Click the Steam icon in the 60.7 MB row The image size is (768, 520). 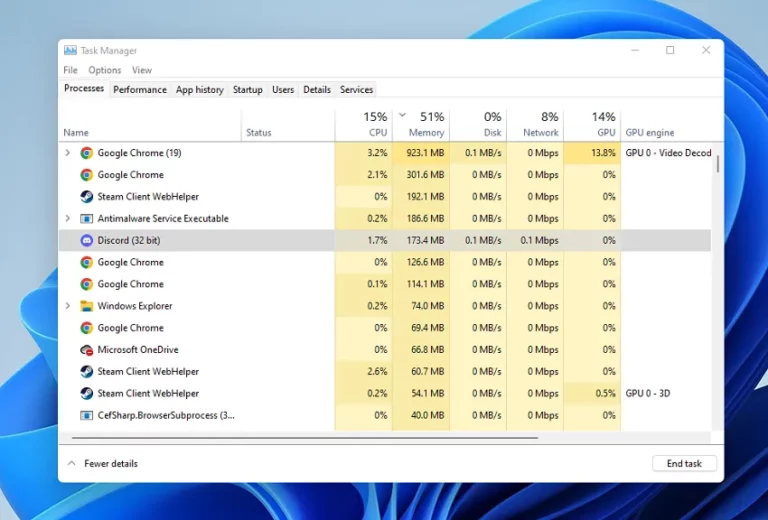(87, 372)
